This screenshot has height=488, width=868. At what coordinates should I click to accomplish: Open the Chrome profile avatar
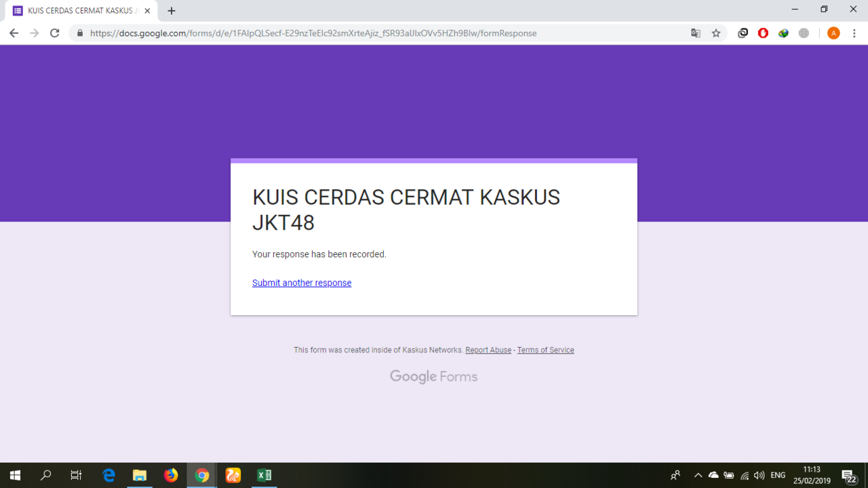click(833, 33)
